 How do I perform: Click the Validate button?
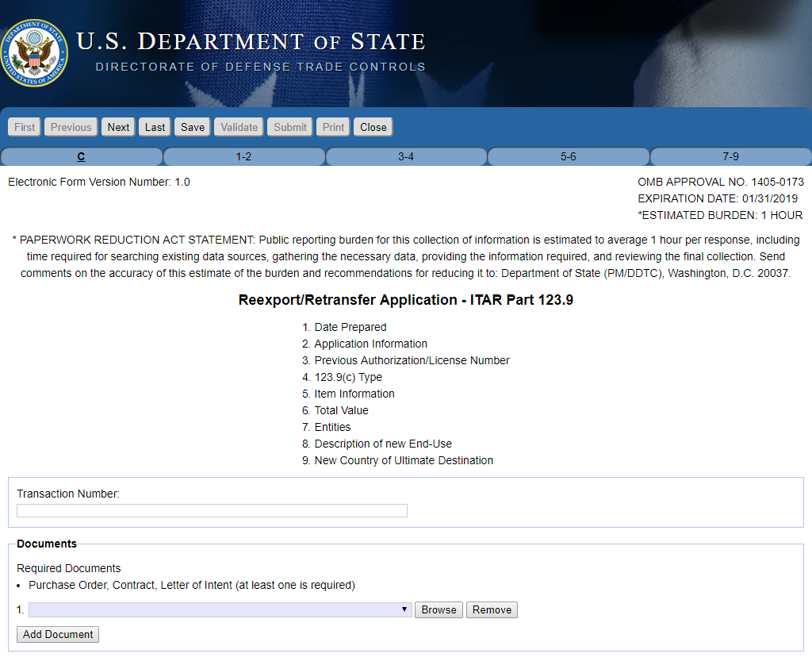(x=239, y=127)
